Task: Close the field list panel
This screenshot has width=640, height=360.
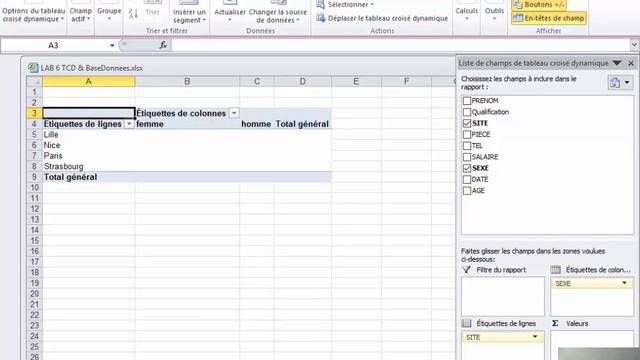Action: [x=631, y=63]
